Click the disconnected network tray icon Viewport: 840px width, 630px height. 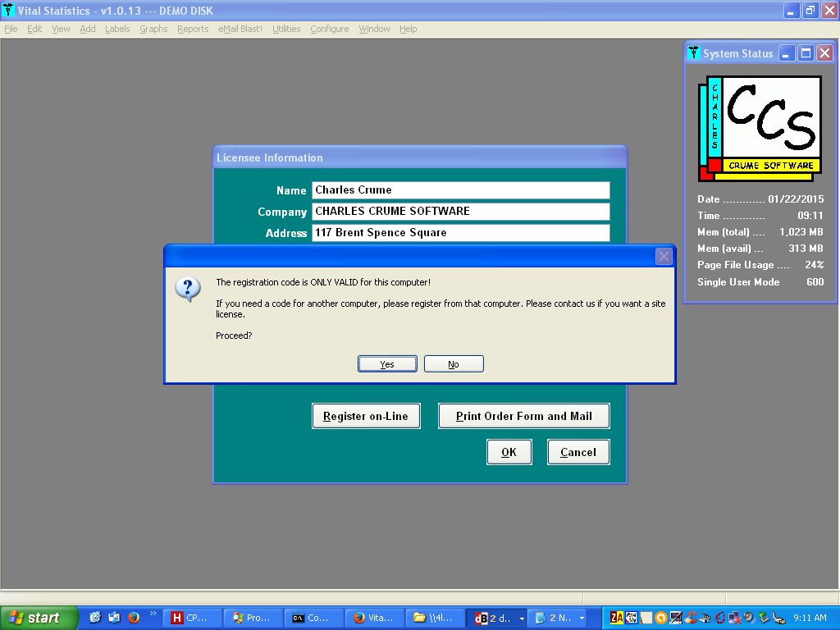(734, 618)
